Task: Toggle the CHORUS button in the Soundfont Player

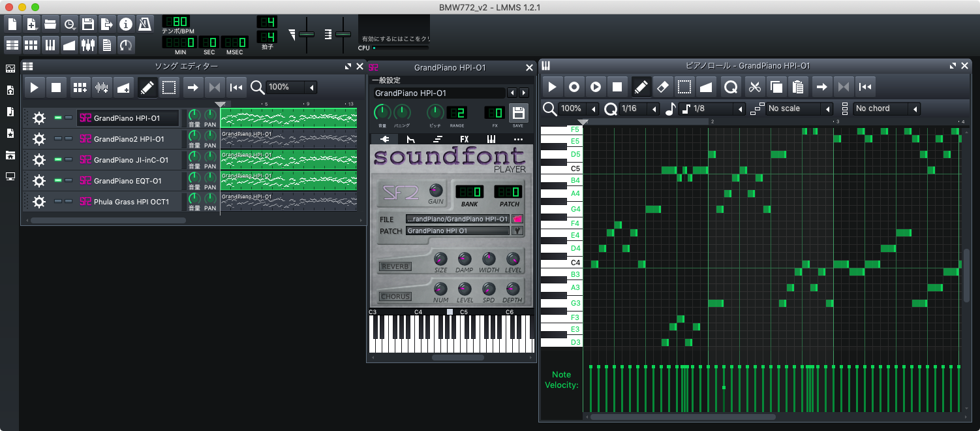Action: [x=395, y=296]
